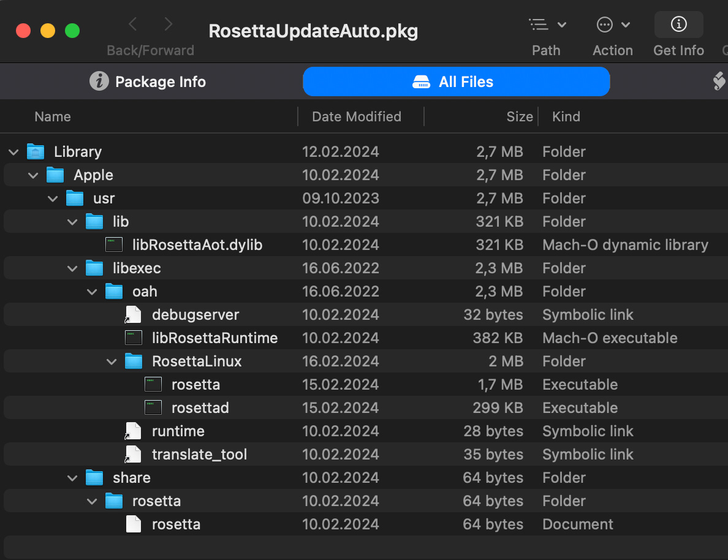This screenshot has width=728, height=560.
Task: Click the RosettaLinux folder icon
Action: click(134, 361)
